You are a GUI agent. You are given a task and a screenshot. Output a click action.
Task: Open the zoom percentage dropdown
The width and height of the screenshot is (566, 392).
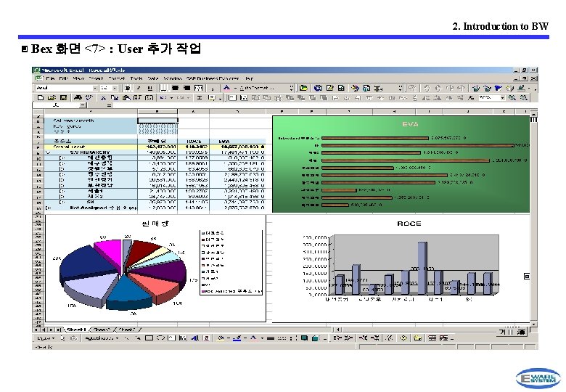[x=502, y=98]
